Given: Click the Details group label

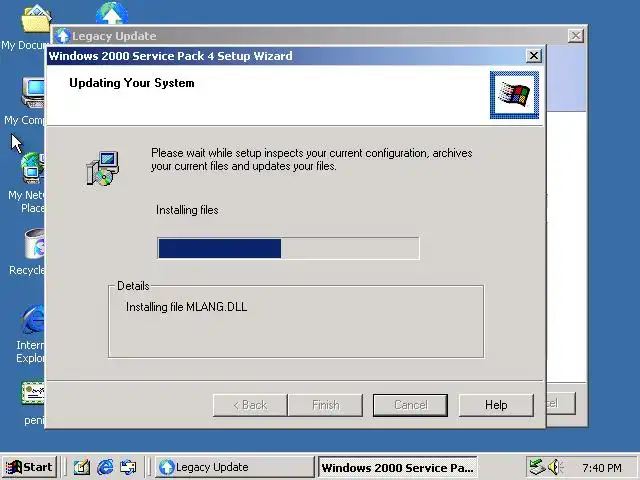Looking at the screenshot, I should (x=133, y=286).
